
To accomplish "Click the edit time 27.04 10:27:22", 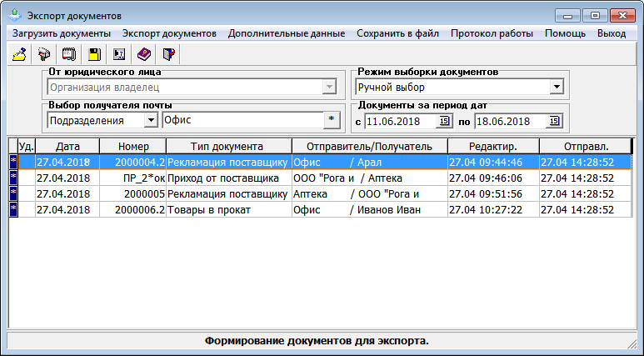I will tap(493, 209).
